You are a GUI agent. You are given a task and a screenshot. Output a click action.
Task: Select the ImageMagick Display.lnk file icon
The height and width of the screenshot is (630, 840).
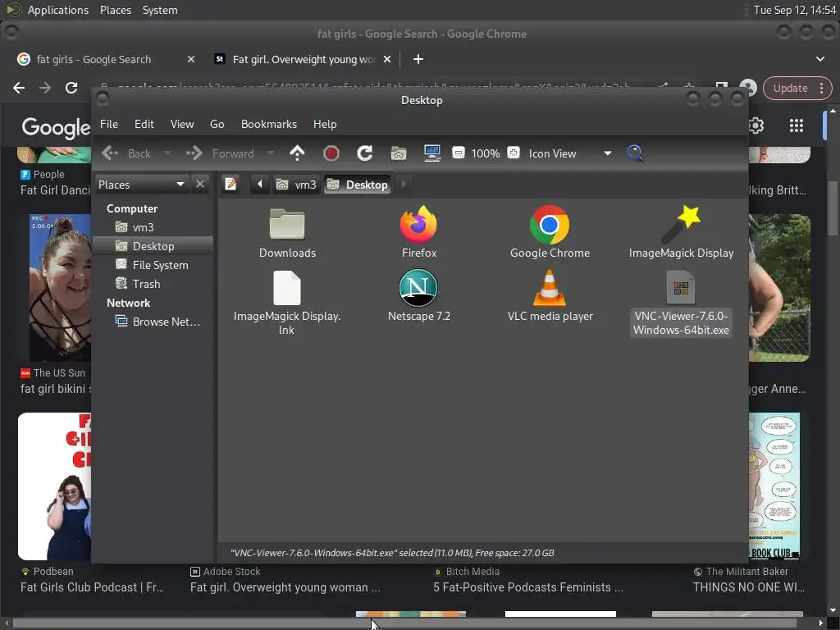pyautogui.click(x=286, y=288)
